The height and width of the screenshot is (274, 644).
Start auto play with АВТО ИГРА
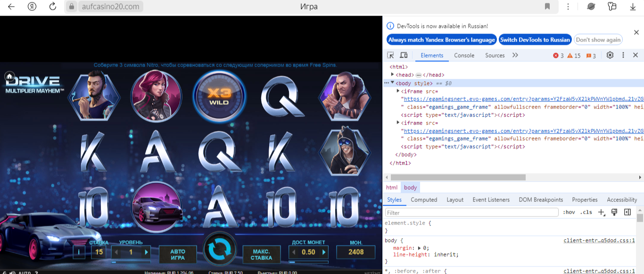(178, 254)
